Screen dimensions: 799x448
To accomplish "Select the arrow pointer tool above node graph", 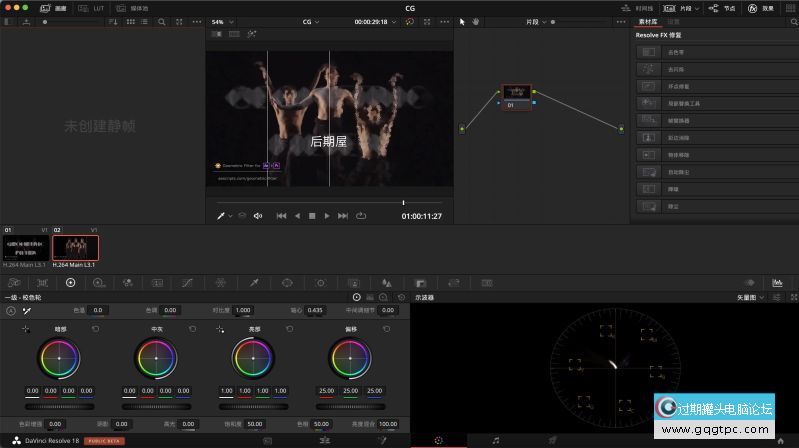I will pyautogui.click(x=463, y=21).
